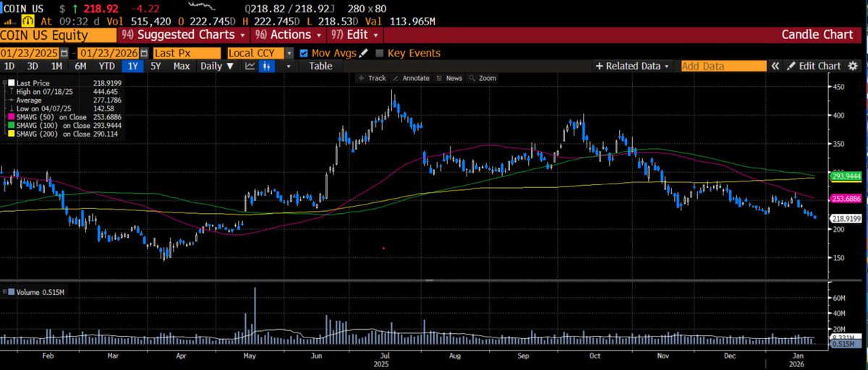This screenshot has width=868, height=370.
Task: Show News on the chart
Action: click(x=449, y=78)
